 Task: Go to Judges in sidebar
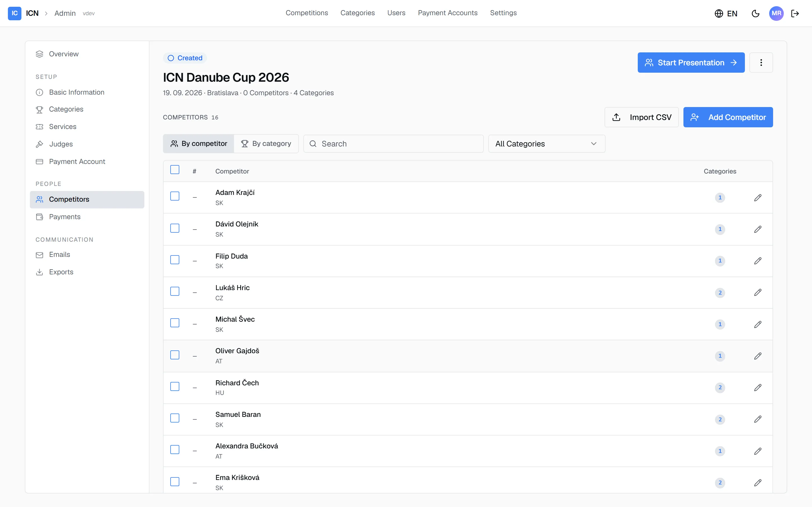(61, 144)
